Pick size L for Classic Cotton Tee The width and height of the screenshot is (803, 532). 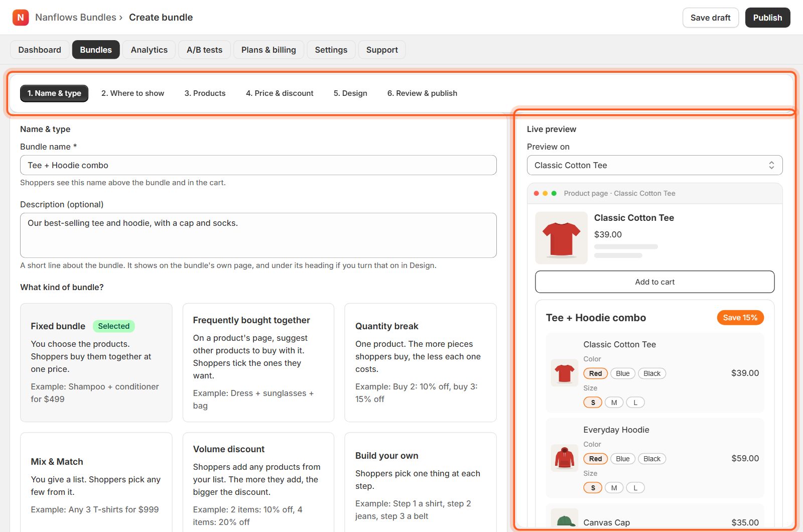click(635, 403)
